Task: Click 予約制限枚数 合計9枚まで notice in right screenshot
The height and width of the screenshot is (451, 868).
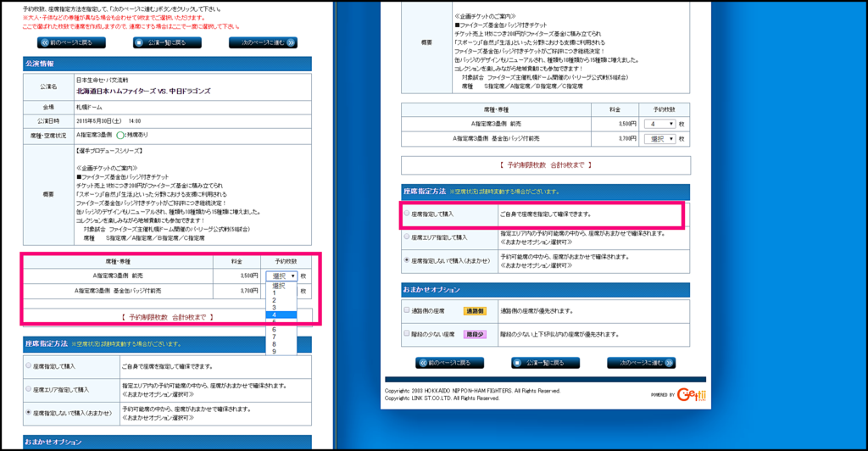Action: 545,165
